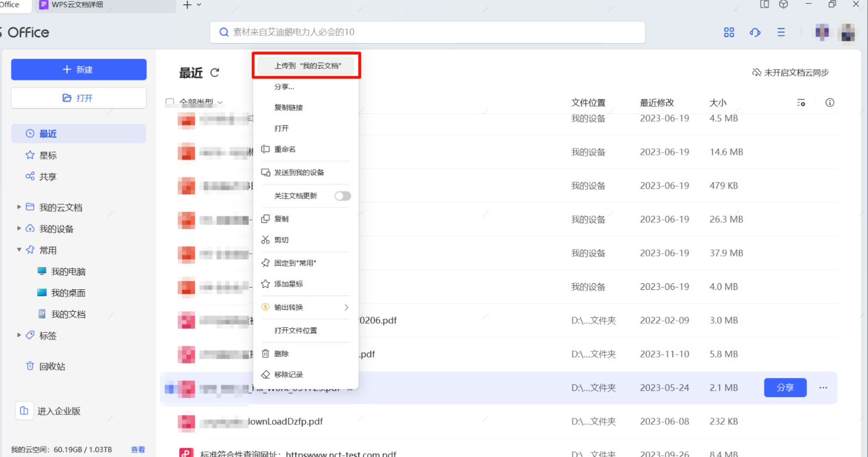This screenshot has height=457, width=868.
Task: Expand the 我的云文档 tree node
Action: pyautogui.click(x=19, y=207)
